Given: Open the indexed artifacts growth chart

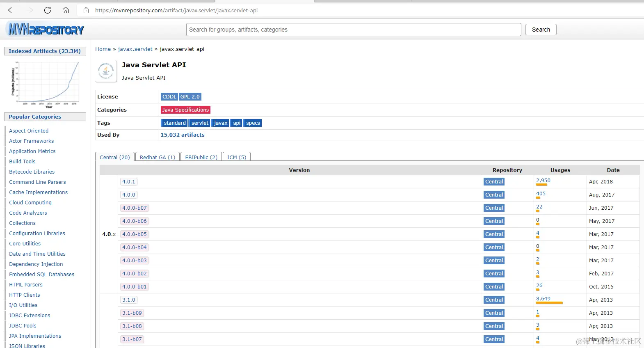Looking at the screenshot, I should (x=45, y=85).
